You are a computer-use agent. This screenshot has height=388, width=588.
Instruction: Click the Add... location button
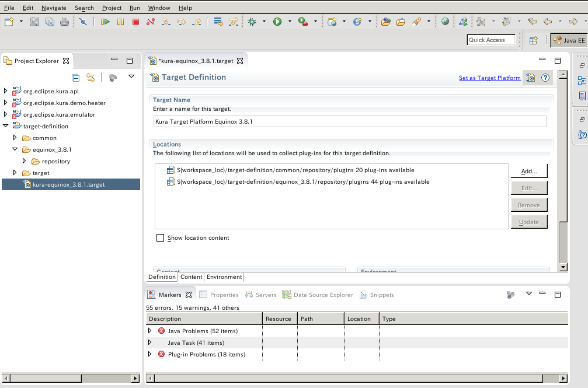[529, 172]
